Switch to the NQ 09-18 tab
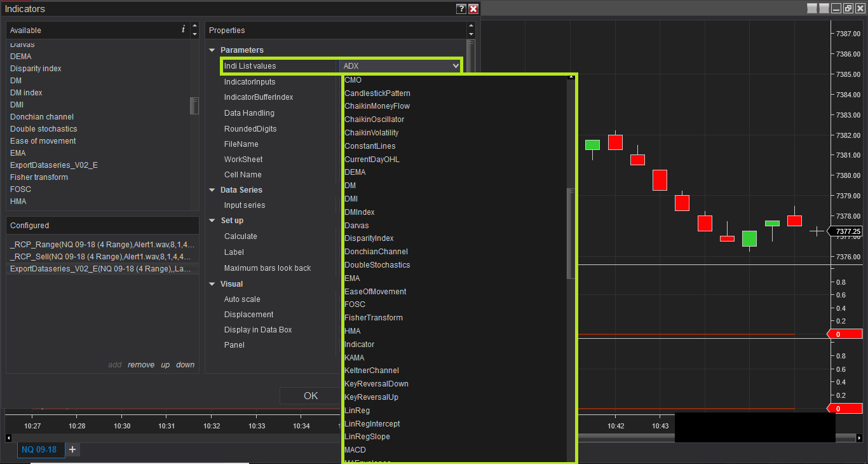 [x=39, y=449]
